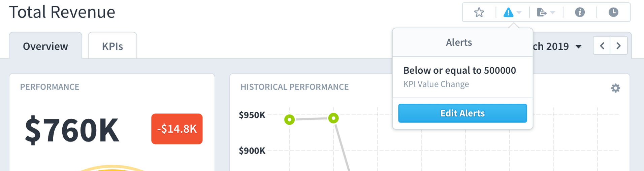This screenshot has width=644, height=171.
Task: Click the info icon in toolbar
Action: click(x=580, y=12)
